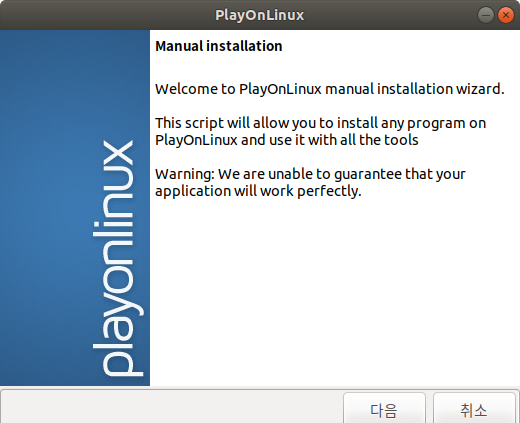Click the 'Welcome to PlayOnLinux manual installation wizard.' line

[x=330, y=89]
